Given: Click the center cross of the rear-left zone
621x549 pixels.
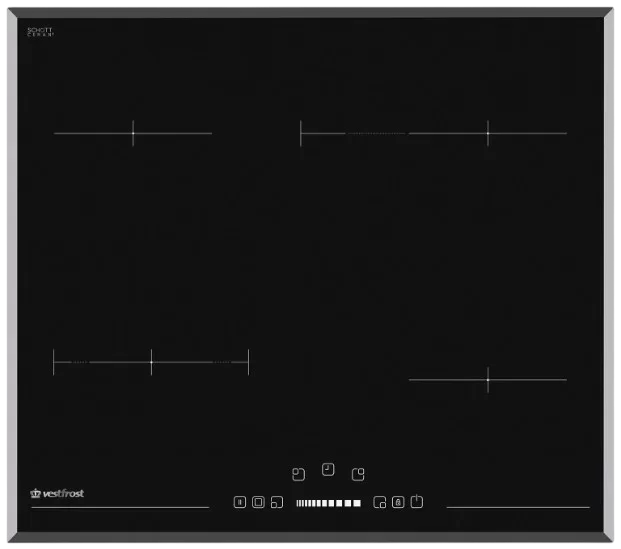Looking at the screenshot, I should (133, 133).
